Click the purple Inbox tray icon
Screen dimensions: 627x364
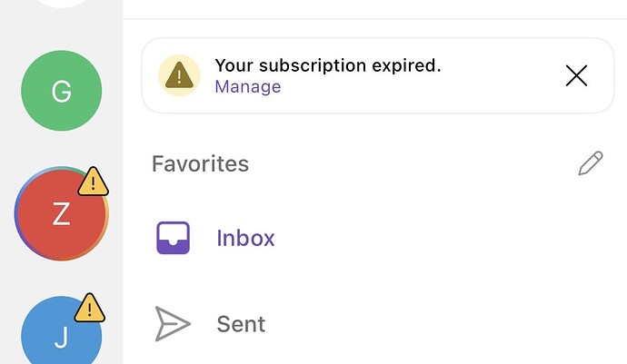173,239
